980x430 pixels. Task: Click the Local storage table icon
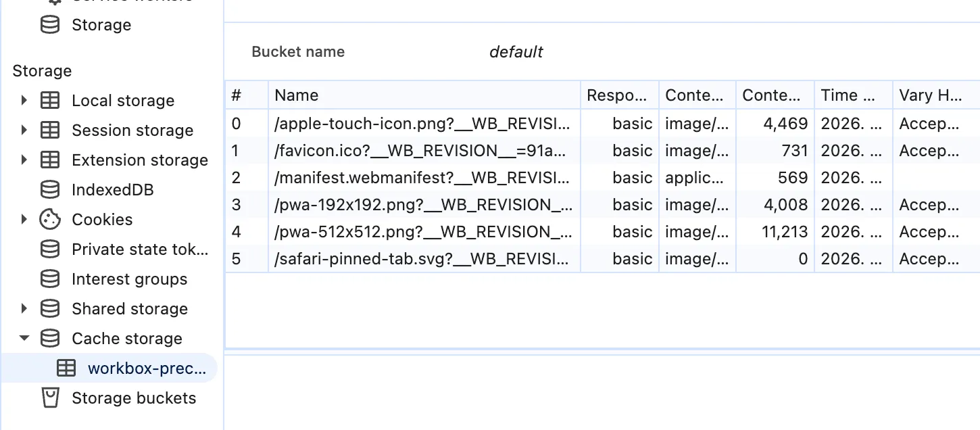50,101
